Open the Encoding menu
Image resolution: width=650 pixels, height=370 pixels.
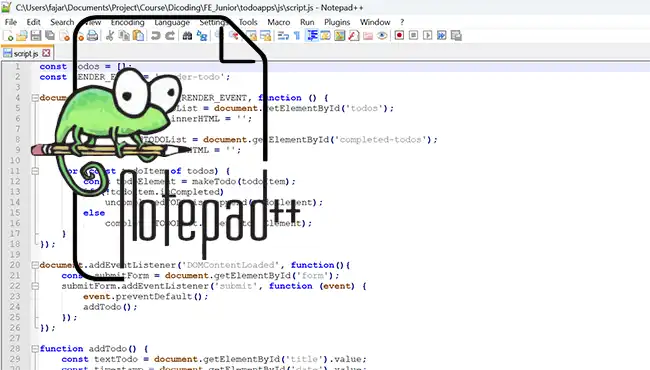(x=128, y=22)
